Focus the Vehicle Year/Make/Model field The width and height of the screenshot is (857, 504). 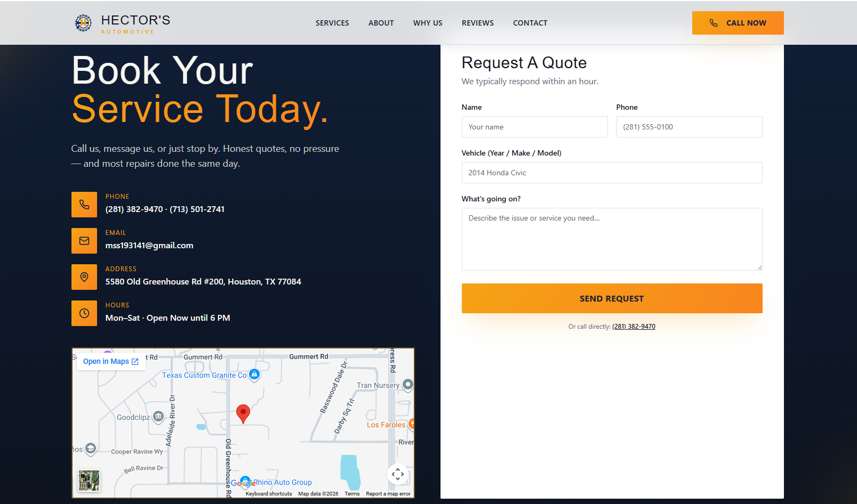(612, 173)
